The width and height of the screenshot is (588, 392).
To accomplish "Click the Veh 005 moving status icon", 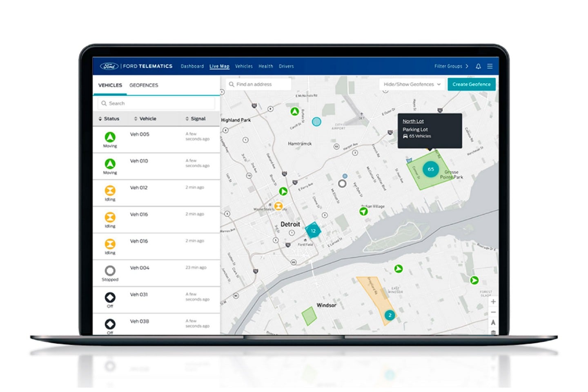I will pos(110,137).
